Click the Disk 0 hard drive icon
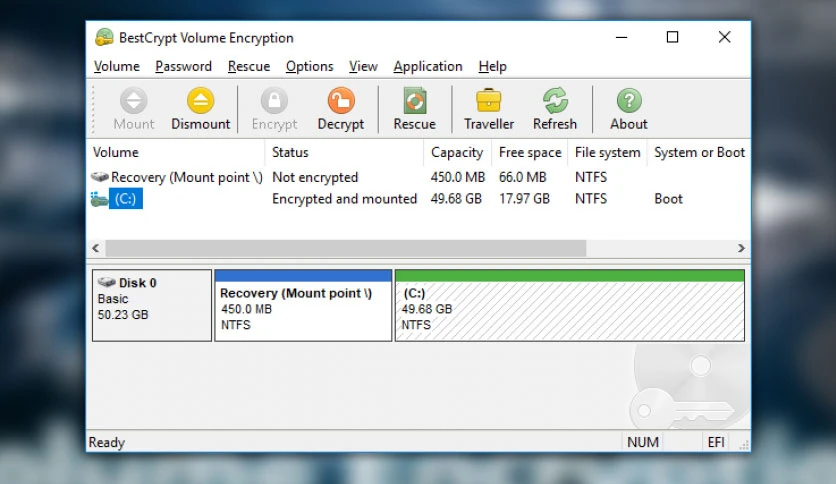This screenshot has height=484, width=836. 107,282
